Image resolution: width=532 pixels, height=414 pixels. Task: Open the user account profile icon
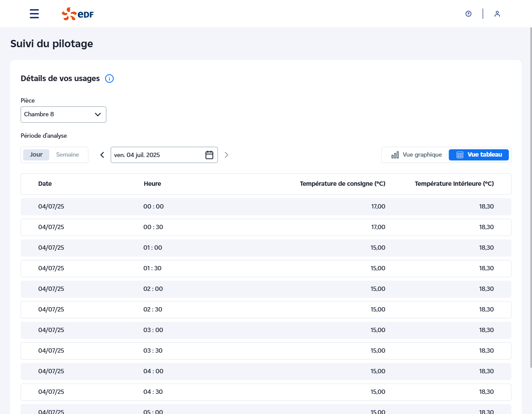pyautogui.click(x=497, y=14)
